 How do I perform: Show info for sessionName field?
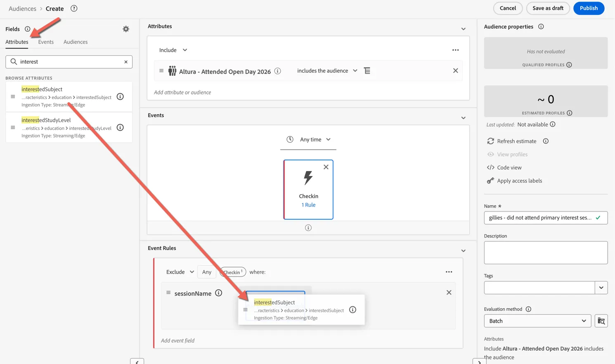219,293
